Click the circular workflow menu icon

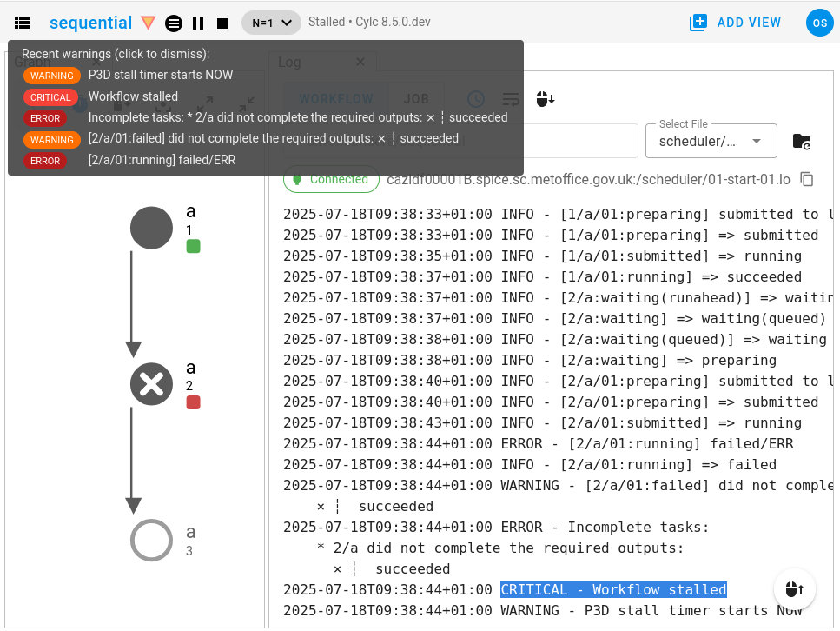[174, 23]
